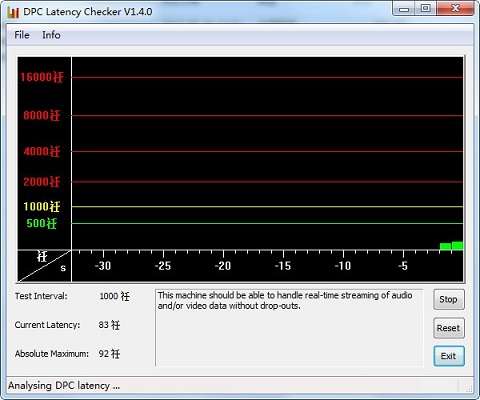Click the 16000 axis label
Image resolution: width=480 pixels, height=400 pixels.
point(42,77)
